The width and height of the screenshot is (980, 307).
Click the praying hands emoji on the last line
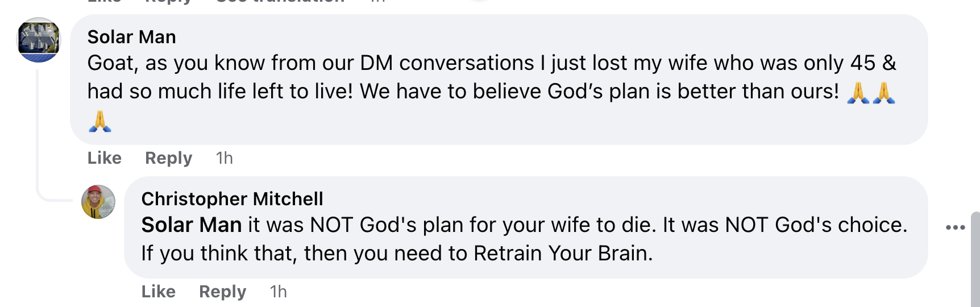pyautogui.click(x=100, y=121)
